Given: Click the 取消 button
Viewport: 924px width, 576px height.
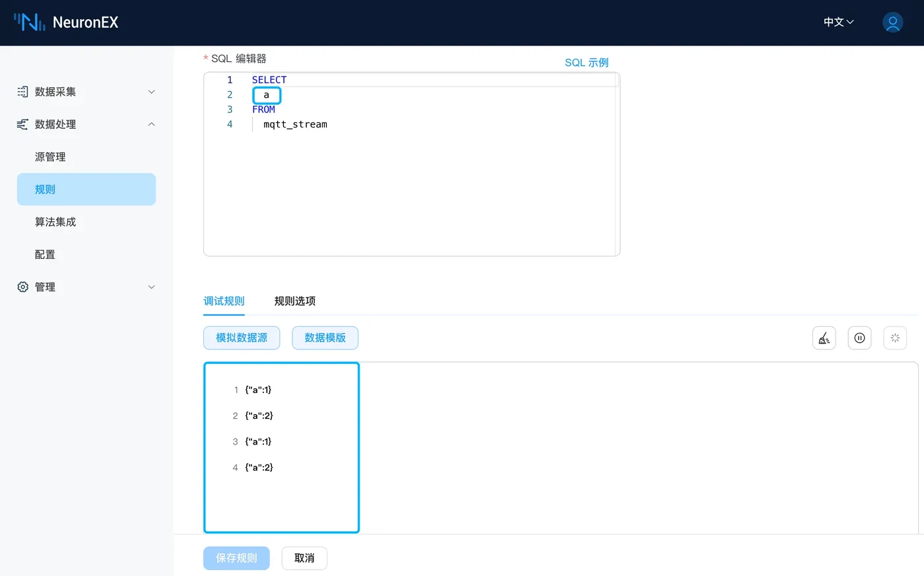Looking at the screenshot, I should (x=304, y=558).
